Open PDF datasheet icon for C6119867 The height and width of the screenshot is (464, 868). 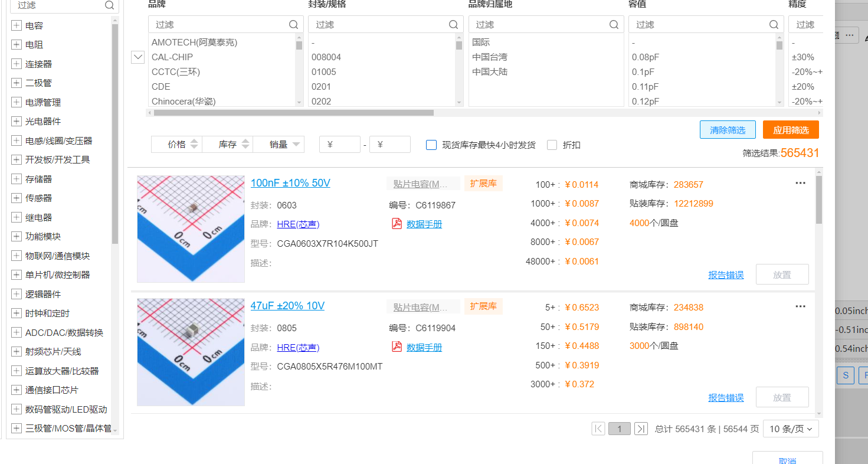click(x=397, y=224)
